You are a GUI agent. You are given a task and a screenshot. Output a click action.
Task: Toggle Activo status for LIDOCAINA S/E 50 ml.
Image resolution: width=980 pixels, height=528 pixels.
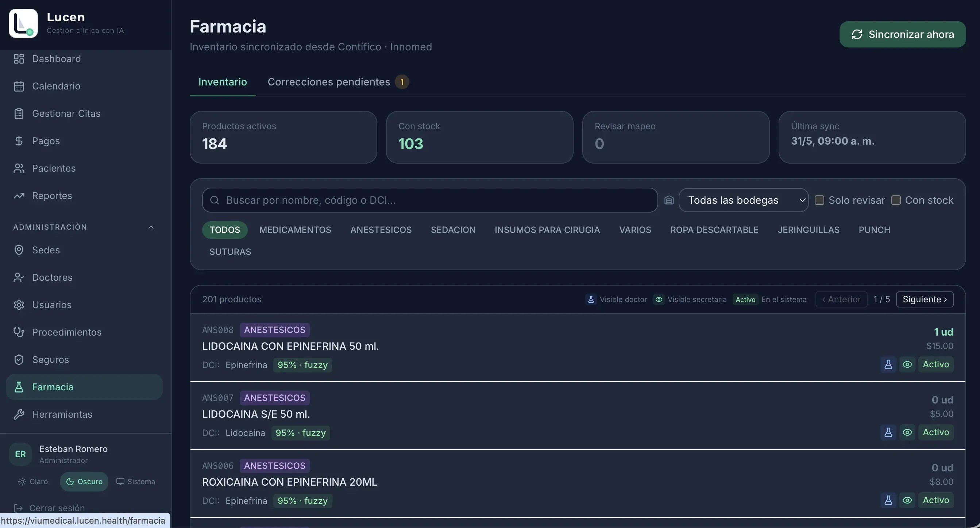935,432
